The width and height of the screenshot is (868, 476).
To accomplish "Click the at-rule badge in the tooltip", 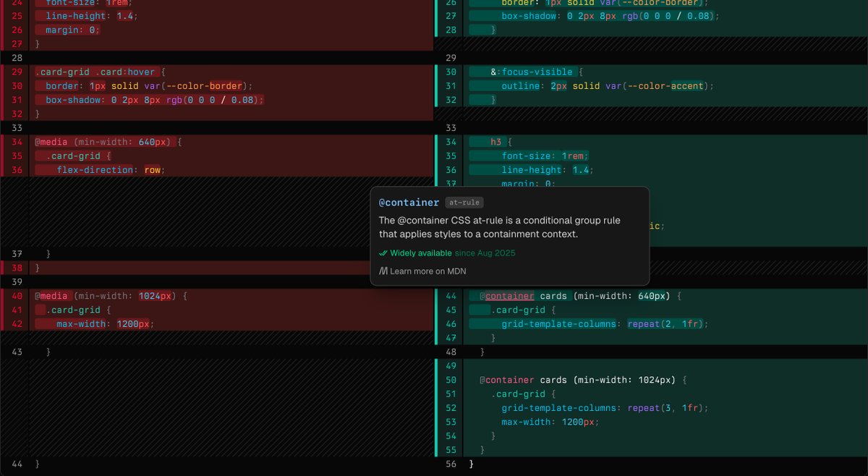I will (464, 203).
